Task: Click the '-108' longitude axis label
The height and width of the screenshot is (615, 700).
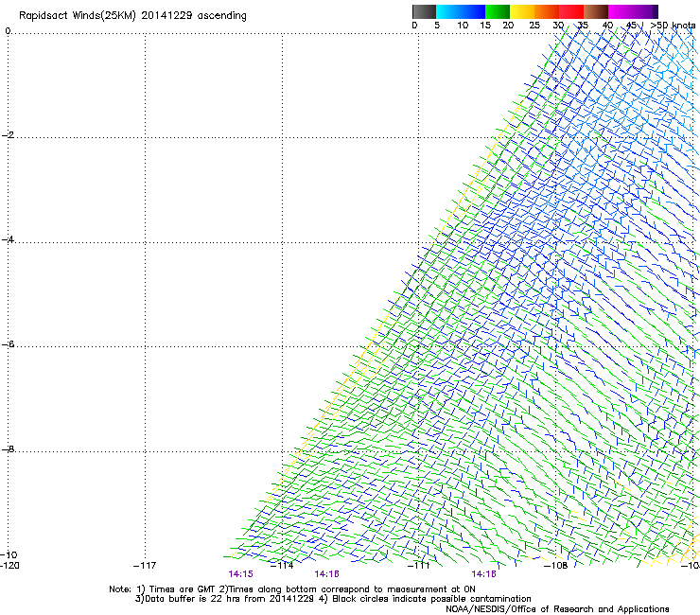Action: tap(556, 566)
